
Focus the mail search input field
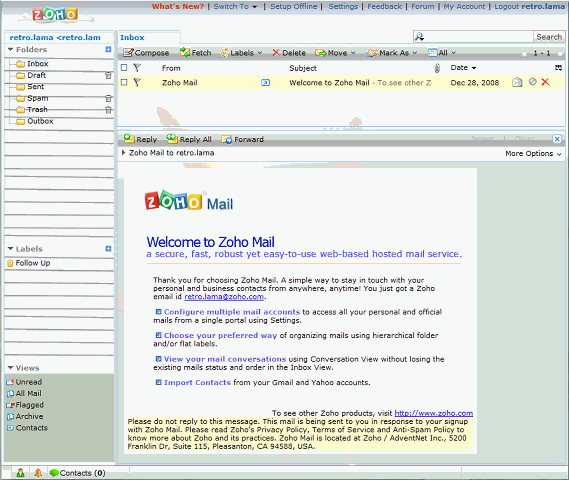(x=479, y=37)
